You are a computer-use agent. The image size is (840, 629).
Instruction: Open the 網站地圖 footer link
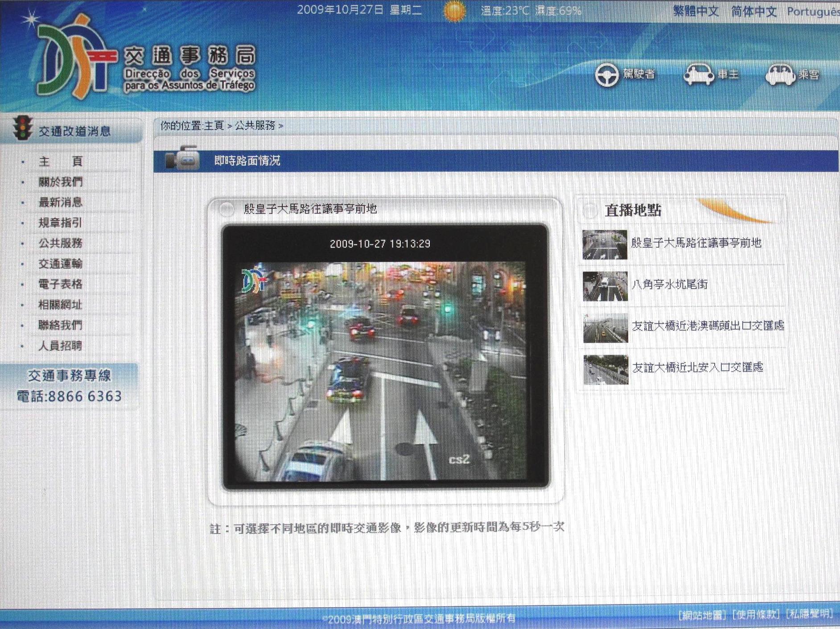702,615
